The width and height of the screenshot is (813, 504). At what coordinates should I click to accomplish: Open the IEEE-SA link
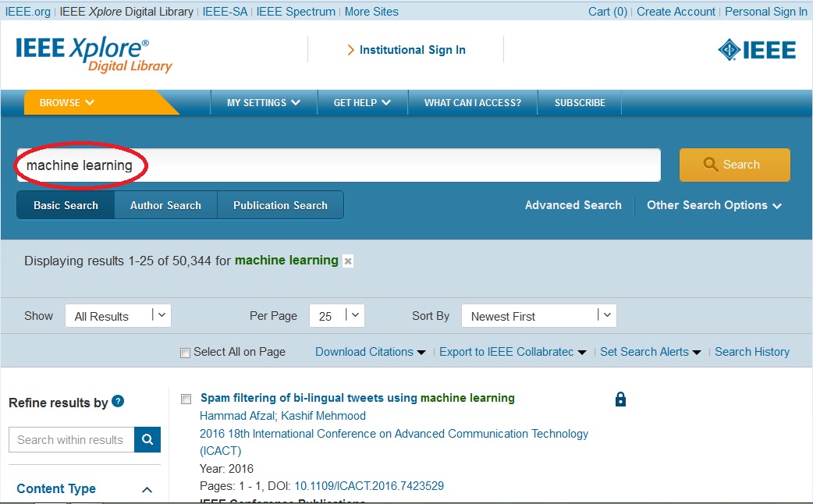click(225, 12)
